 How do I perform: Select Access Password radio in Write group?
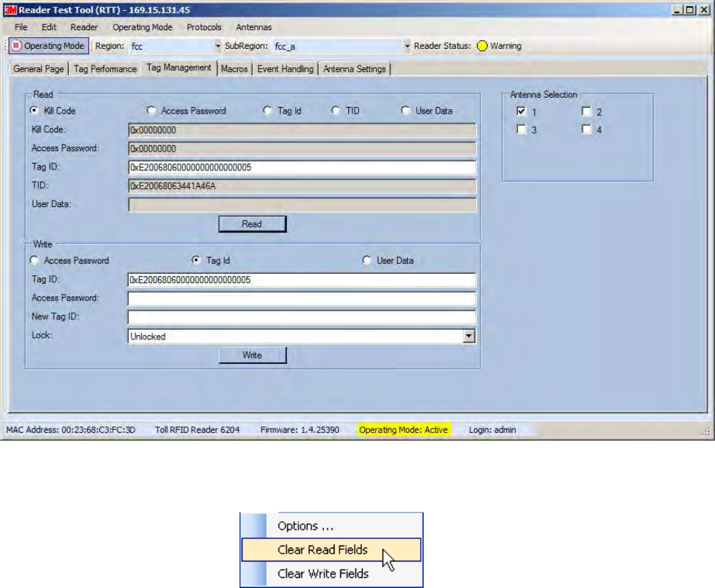pos(35,260)
